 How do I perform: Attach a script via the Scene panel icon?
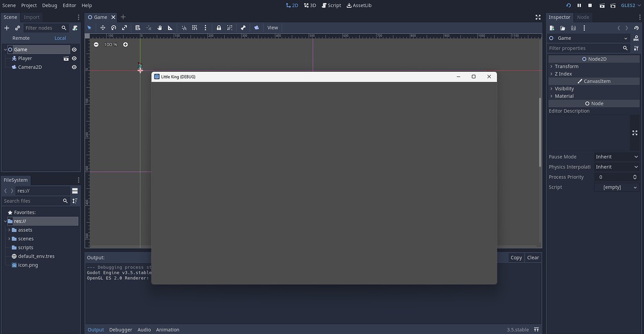pyautogui.click(x=75, y=28)
